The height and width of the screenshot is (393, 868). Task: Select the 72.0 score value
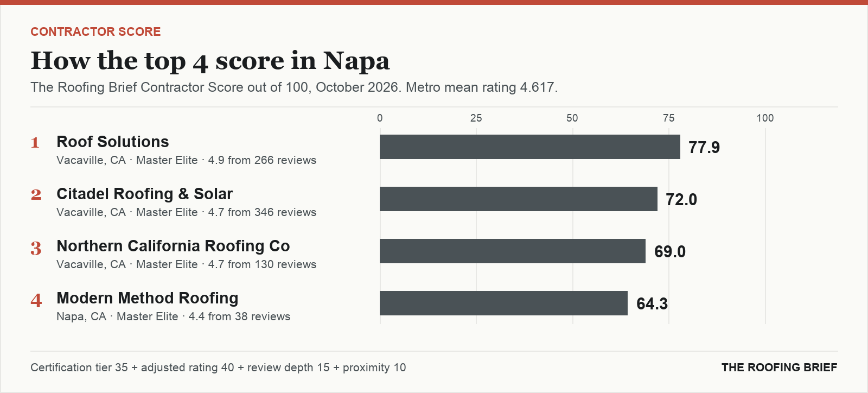[681, 199]
